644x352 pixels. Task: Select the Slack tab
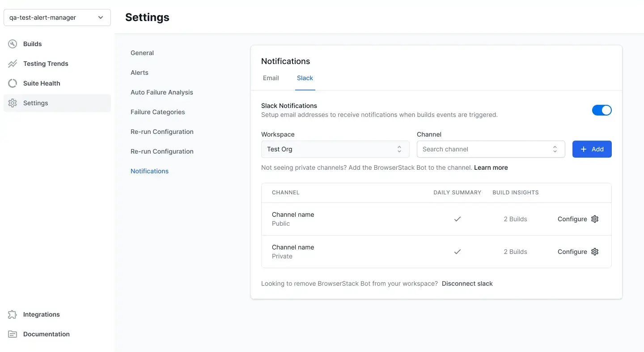305,78
